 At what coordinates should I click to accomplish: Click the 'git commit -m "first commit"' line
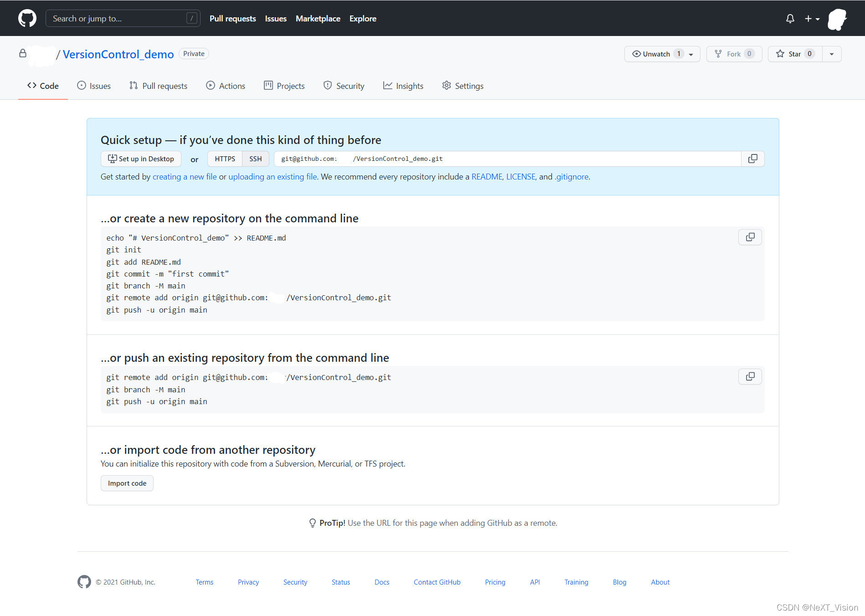(168, 274)
